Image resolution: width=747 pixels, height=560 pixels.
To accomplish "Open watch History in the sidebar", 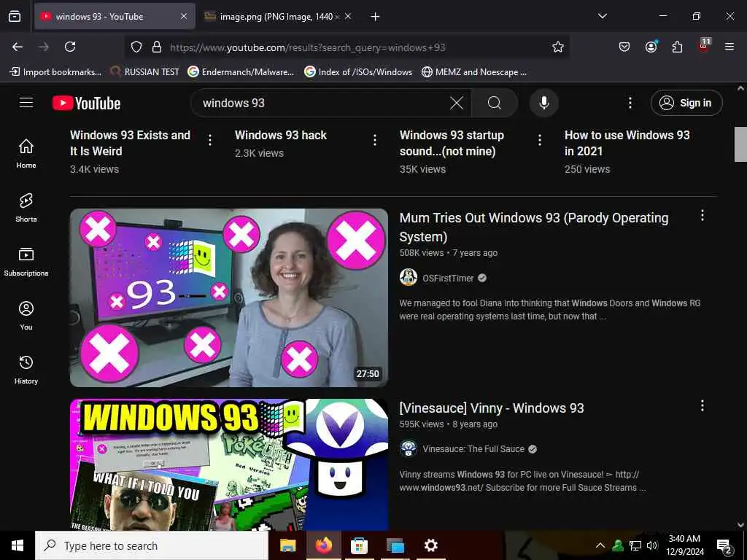I will coord(26,370).
